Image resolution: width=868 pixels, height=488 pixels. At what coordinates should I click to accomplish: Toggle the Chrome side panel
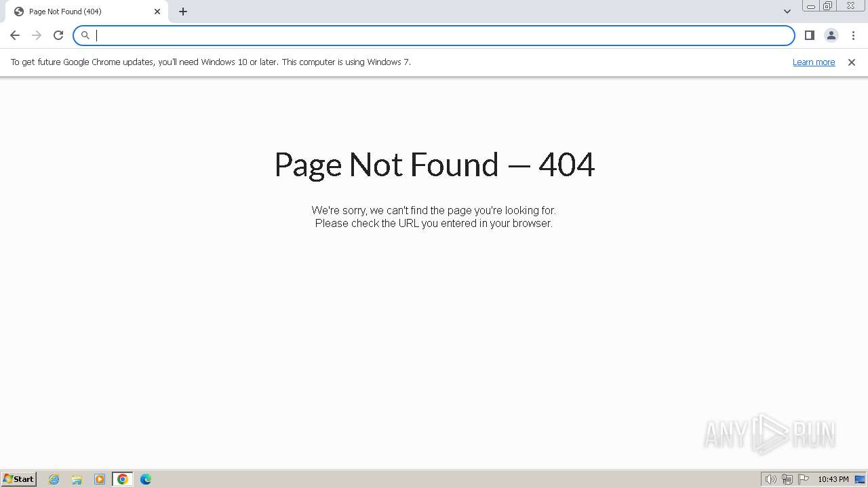tap(810, 35)
